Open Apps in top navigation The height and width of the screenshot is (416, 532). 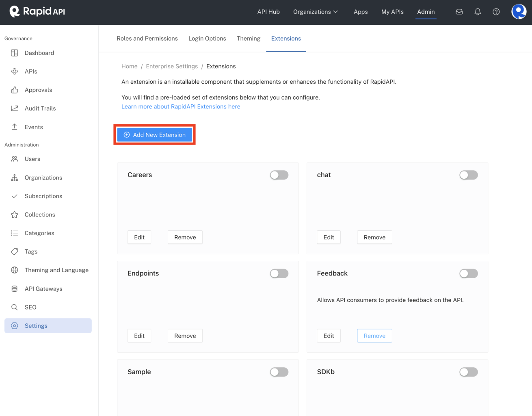click(x=361, y=12)
